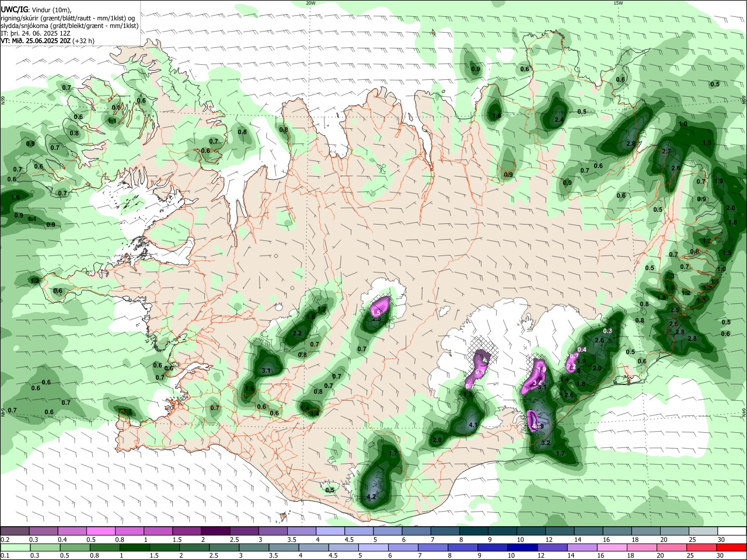Click the initial time 'IT: þri. 24. 06. 2025 12Z'
The image size is (747, 560).
tap(36, 33)
